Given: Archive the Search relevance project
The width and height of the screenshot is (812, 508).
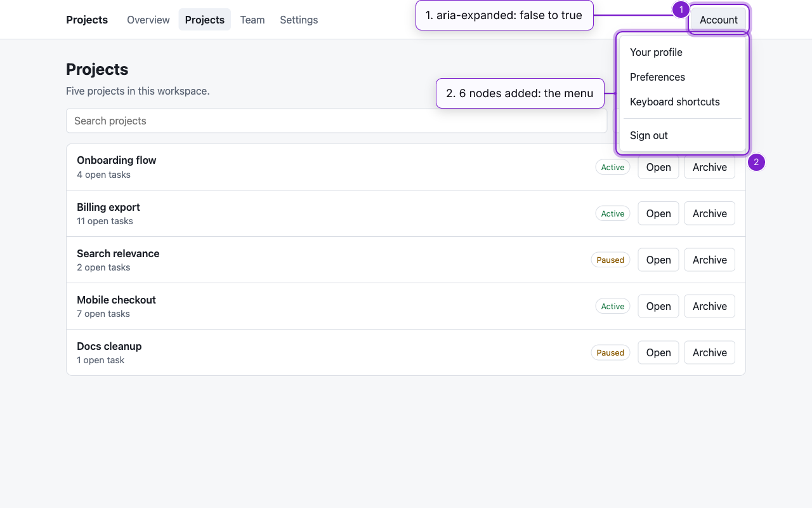Looking at the screenshot, I should 710,260.
